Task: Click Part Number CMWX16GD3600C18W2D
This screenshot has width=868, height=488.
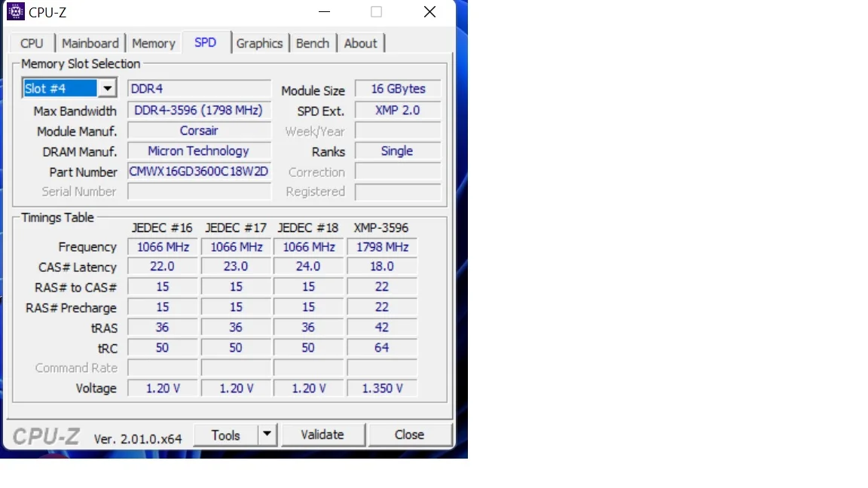Action: [199, 172]
